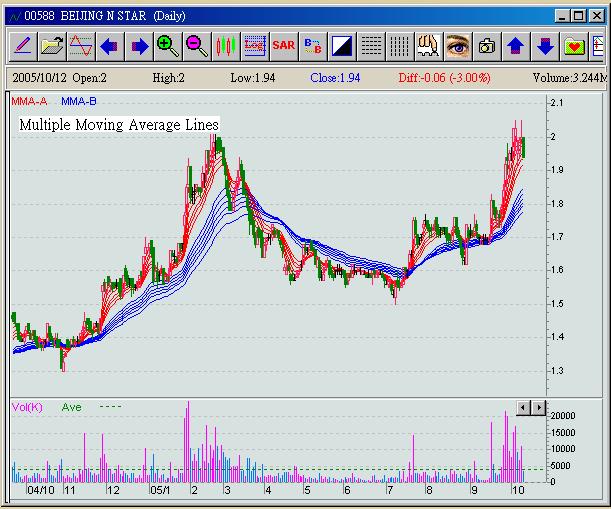
Task: Click the MMA-A indicator label
Action: point(28,102)
